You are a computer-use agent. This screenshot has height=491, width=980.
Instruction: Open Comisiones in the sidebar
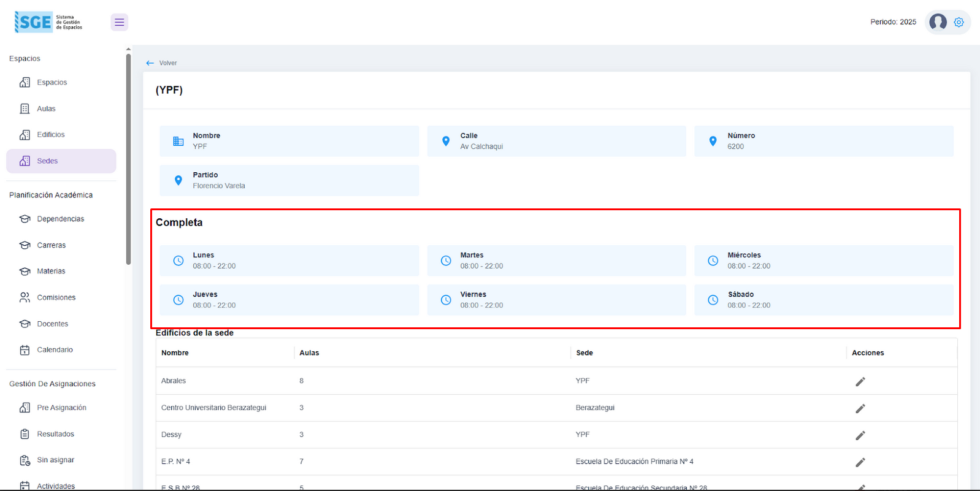[61, 297]
